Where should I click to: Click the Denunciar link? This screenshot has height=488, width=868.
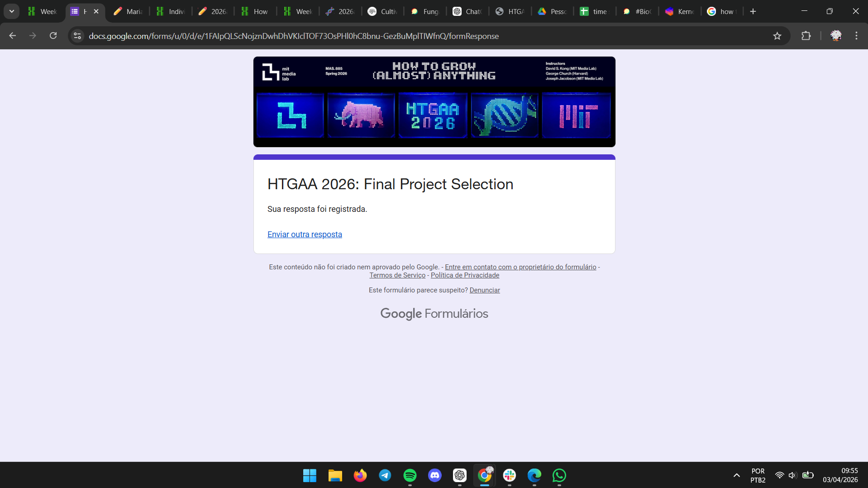point(485,290)
